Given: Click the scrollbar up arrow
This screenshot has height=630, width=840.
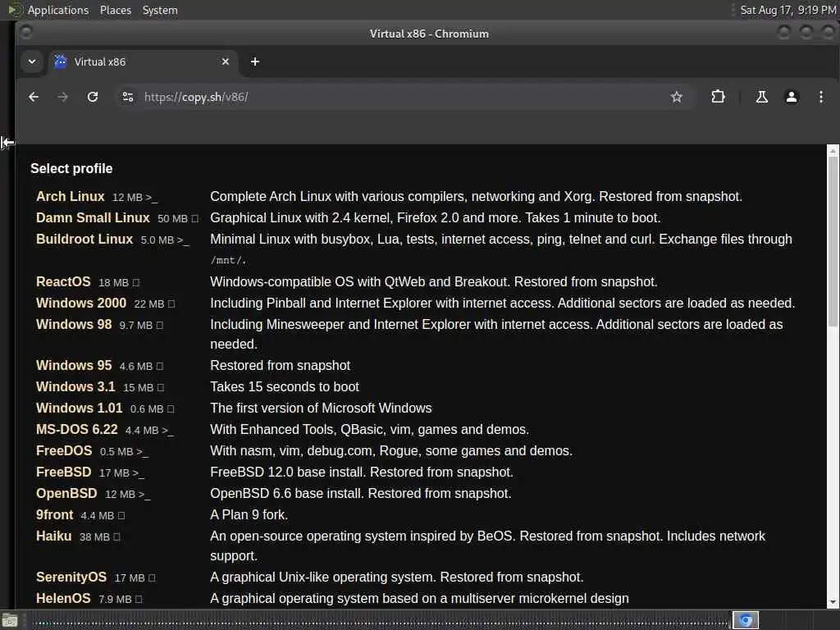Looking at the screenshot, I should [x=833, y=151].
